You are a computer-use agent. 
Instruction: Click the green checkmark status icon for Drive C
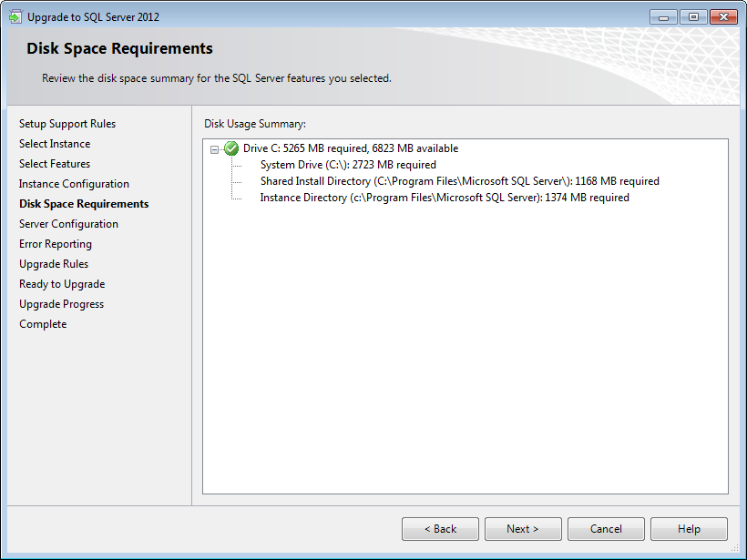click(231, 148)
